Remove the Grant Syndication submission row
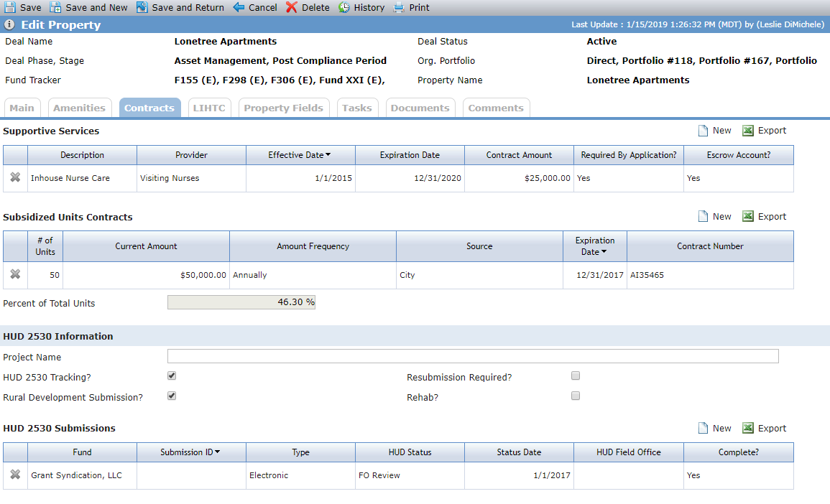Screen dimensions: 830x504 [15, 475]
